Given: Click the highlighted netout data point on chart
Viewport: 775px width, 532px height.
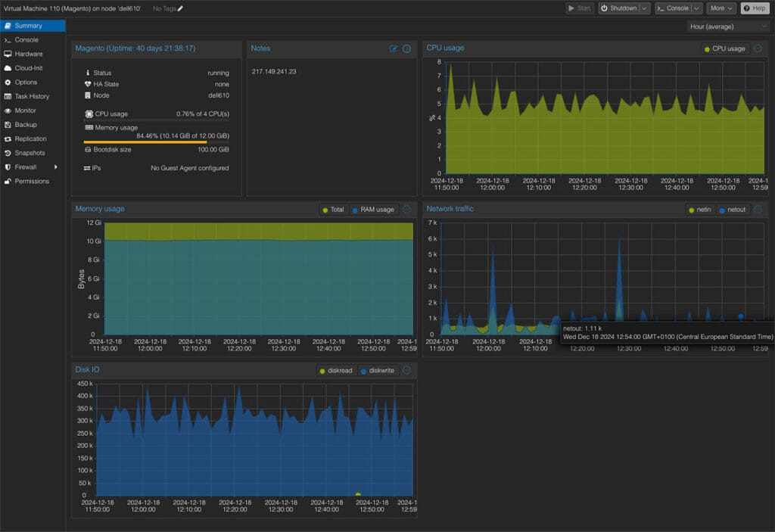Looking at the screenshot, I should (x=741, y=316).
